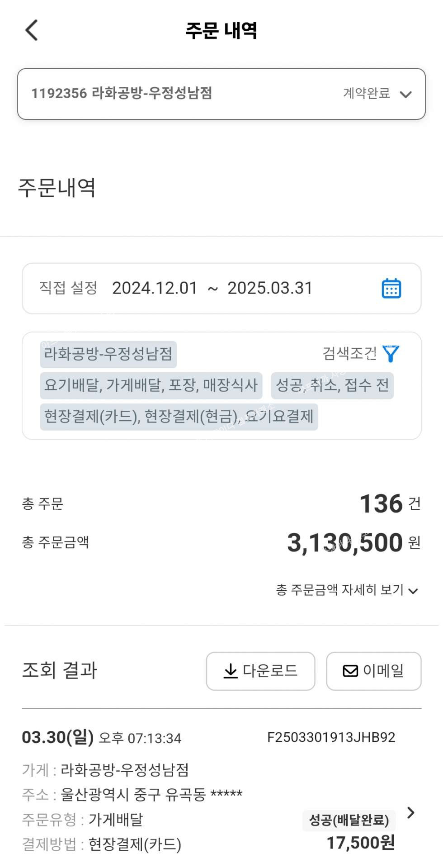Select the 2025.03.31 end date

coord(270,288)
